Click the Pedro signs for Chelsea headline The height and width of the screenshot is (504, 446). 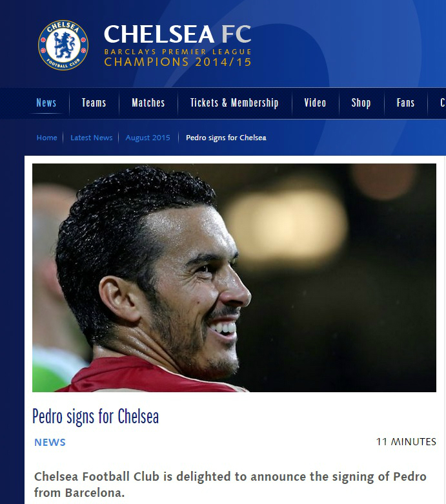(x=96, y=417)
